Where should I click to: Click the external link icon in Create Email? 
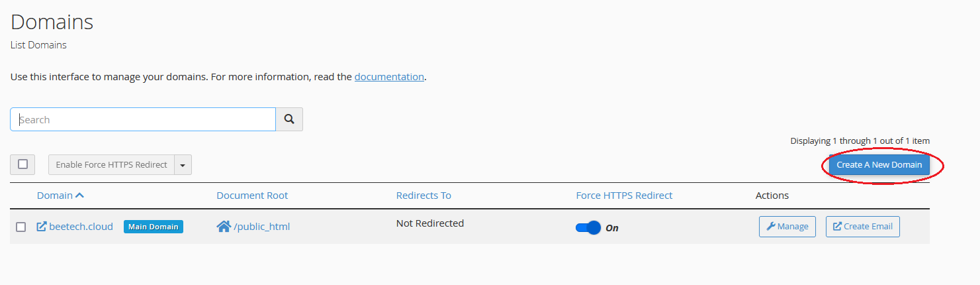pos(837,226)
